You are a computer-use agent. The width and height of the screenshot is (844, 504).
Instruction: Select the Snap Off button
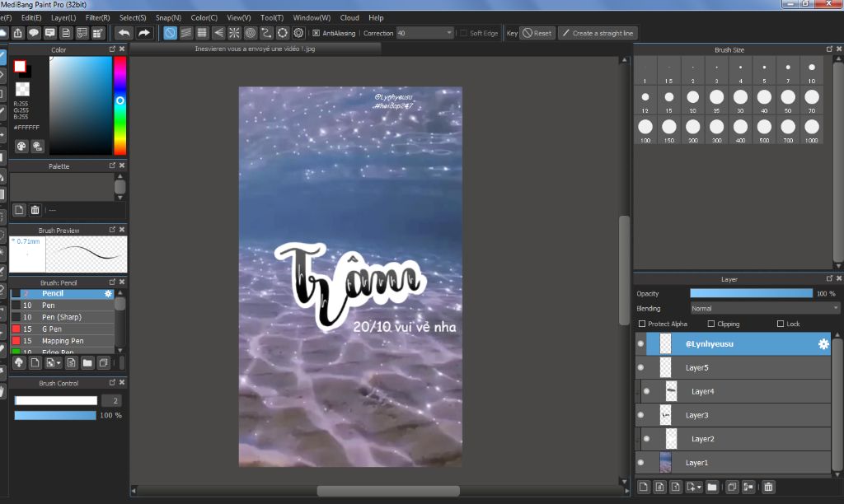click(x=170, y=33)
